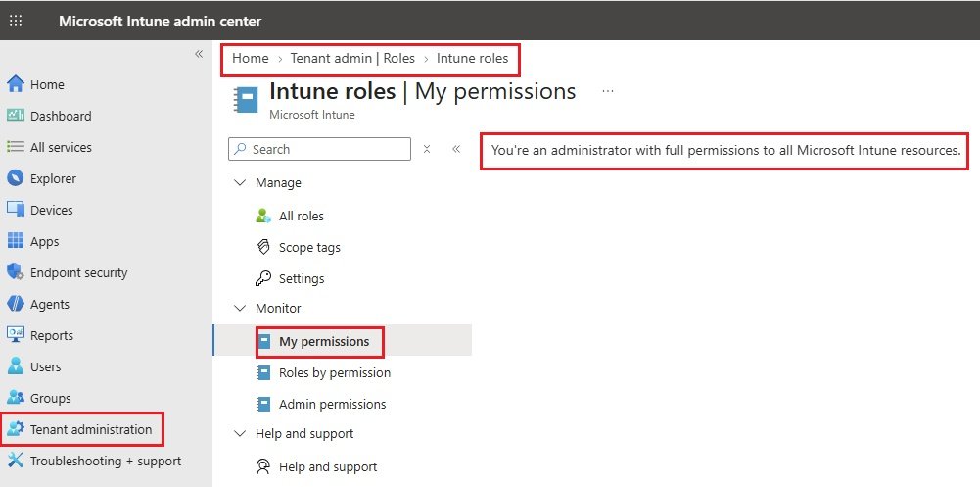The width and height of the screenshot is (980, 487).
Task: Collapse the Help and support section
Action: [x=240, y=433]
